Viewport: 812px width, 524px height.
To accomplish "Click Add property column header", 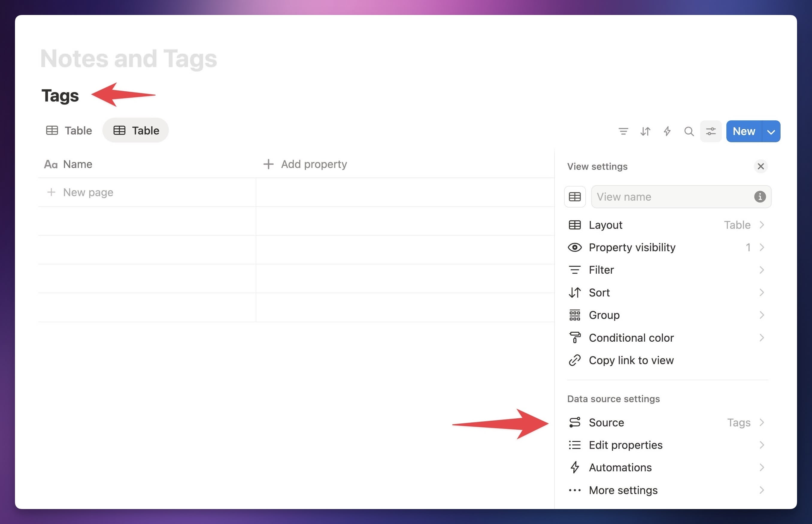I will pyautogui.click(x=305, y=164).
